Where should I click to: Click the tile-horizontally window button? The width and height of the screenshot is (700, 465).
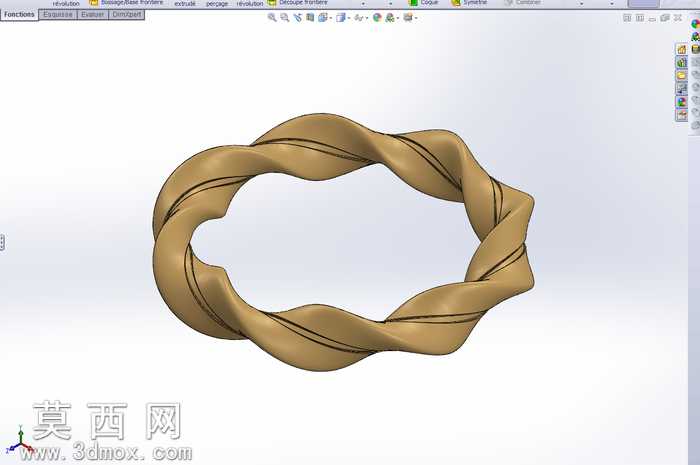point(627,18)
